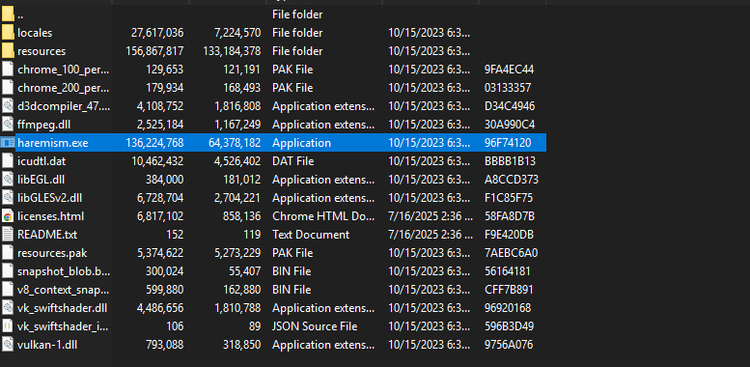Click the chrome_100_per... file icon

point(8,69)
